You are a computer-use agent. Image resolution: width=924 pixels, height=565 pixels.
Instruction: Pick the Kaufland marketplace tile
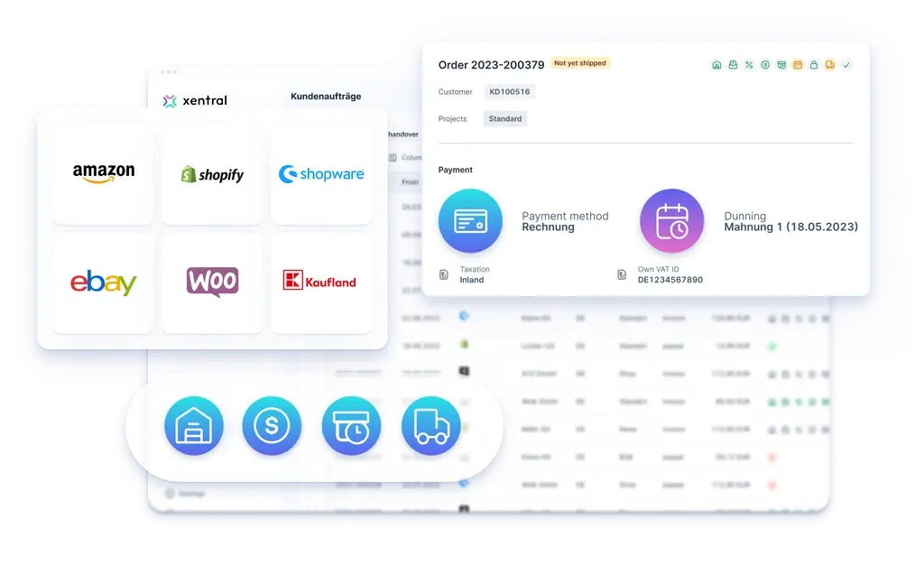coord(321,282)
